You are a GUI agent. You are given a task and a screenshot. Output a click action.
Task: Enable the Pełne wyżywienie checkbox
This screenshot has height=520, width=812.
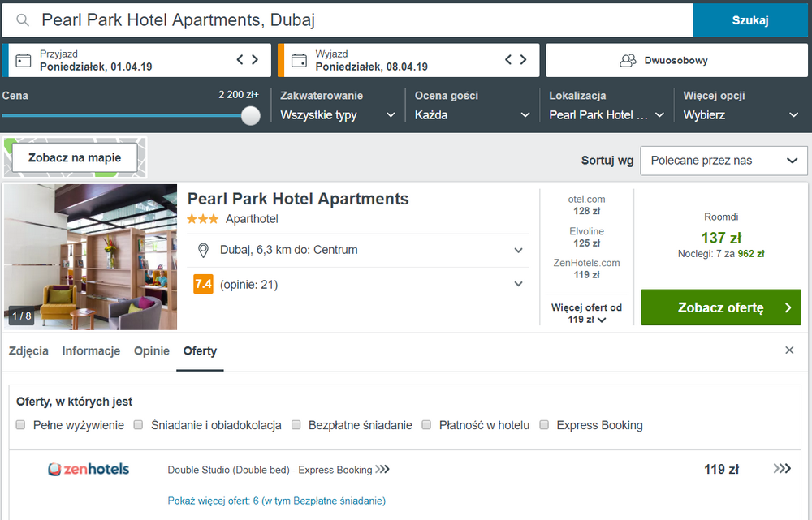(x=21, y=425)
